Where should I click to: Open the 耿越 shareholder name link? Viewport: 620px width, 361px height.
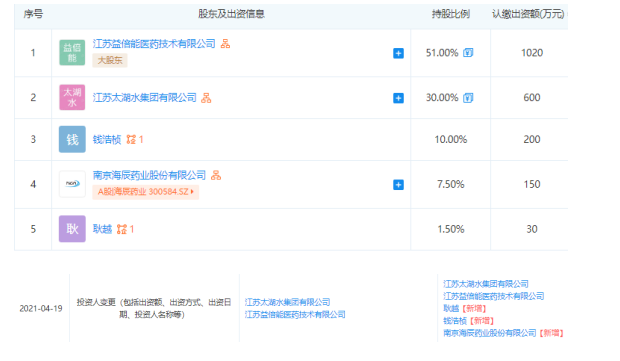pos(102,229)
